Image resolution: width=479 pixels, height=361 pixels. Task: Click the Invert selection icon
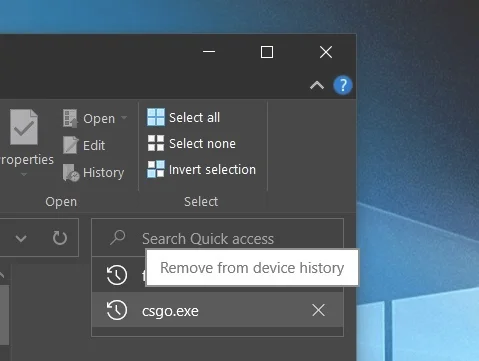pos(156,169)
